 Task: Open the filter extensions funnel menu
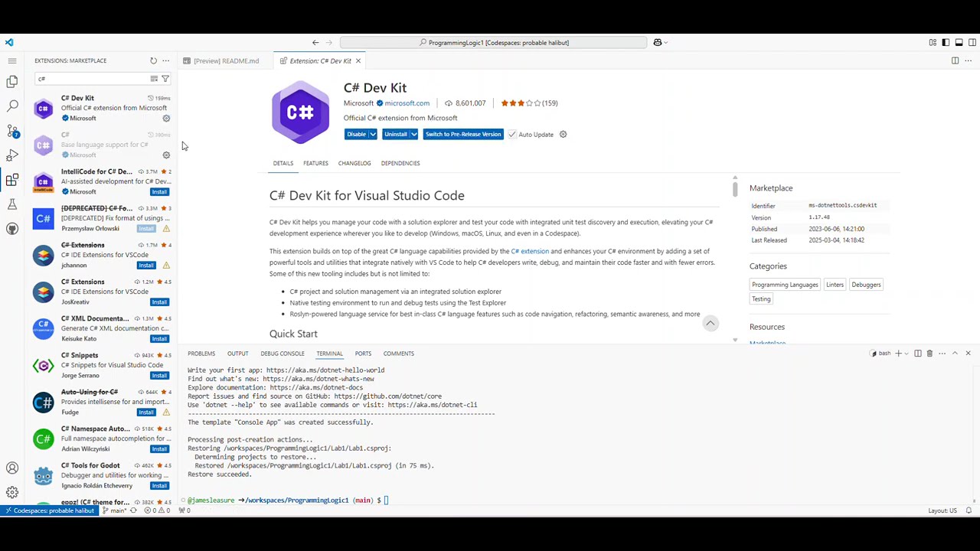(x=165, y=79)
